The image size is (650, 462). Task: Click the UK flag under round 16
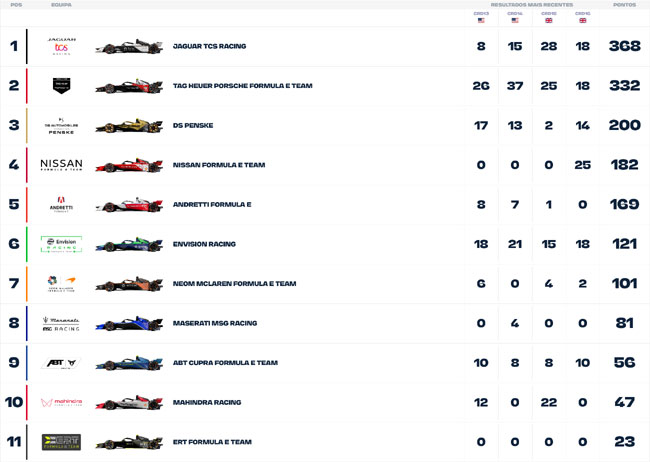583,20
